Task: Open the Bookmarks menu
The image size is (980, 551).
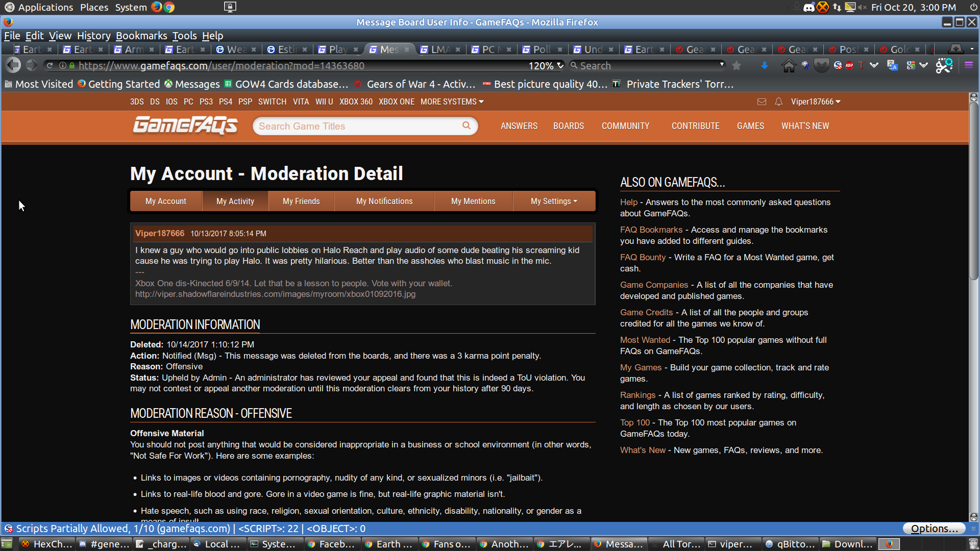Action: click(141, 36)
